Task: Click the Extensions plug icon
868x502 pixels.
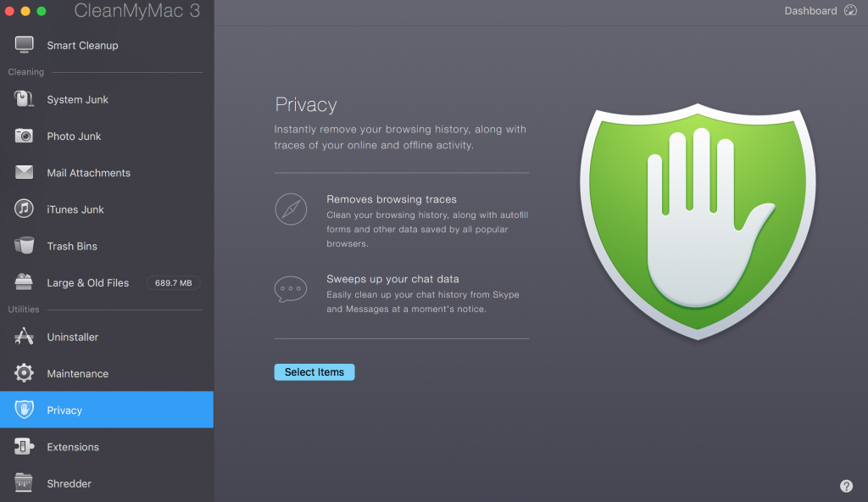Action: tap(24, 446)
